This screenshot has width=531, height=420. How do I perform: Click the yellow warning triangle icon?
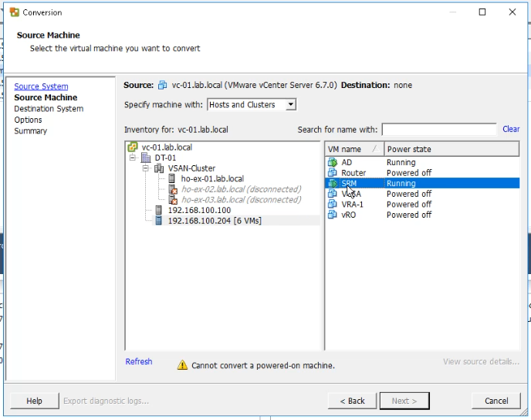click(182, 365)
